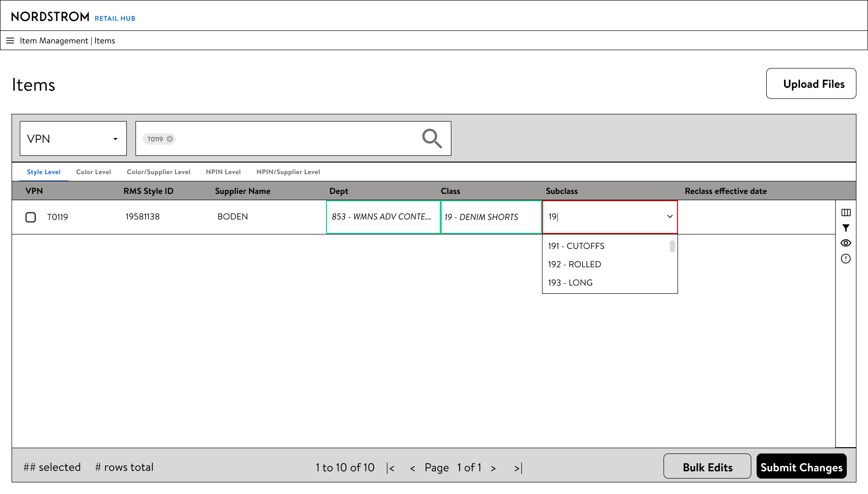Screen dimensions: 868x494
Task: Click the Upload Files button
Action: tap(811, 83)
